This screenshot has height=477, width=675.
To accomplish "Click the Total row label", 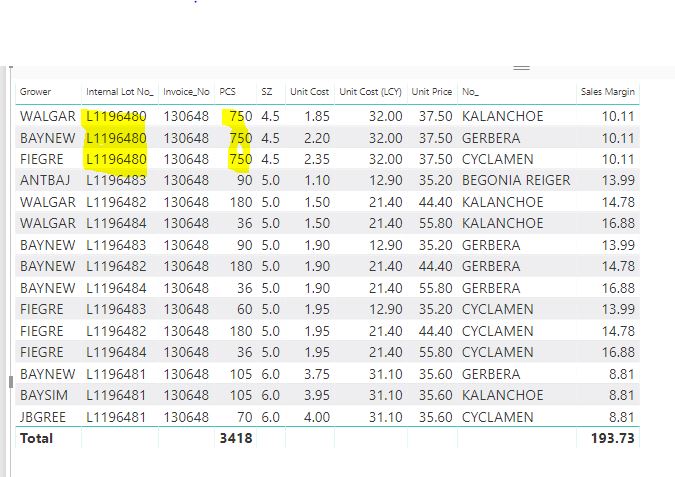I will point(36,438).
